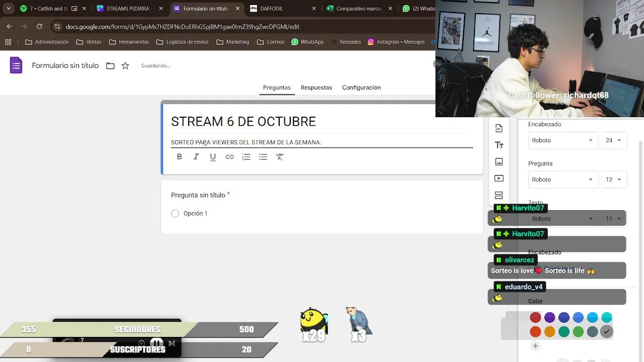Apply numbered list formatting
This screenshot has width=644, height=362.
click(246, 157)
